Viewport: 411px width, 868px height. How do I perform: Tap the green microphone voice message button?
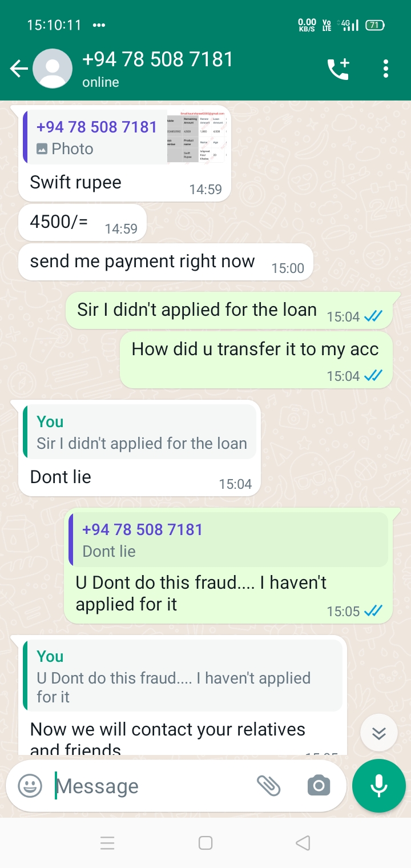(379, 786)
